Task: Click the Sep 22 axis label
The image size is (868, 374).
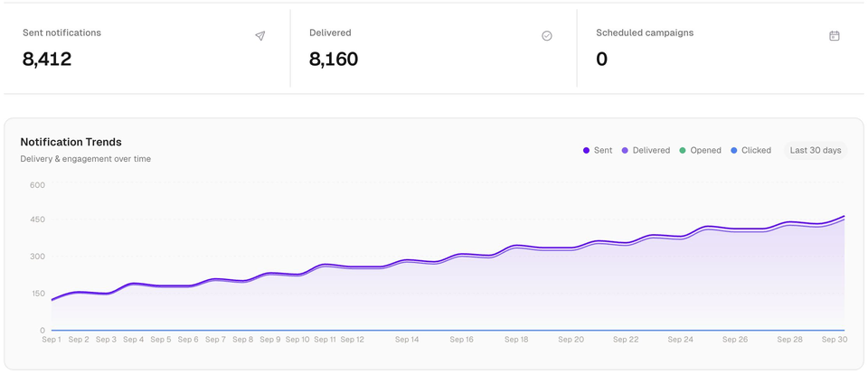Action: 626,340
